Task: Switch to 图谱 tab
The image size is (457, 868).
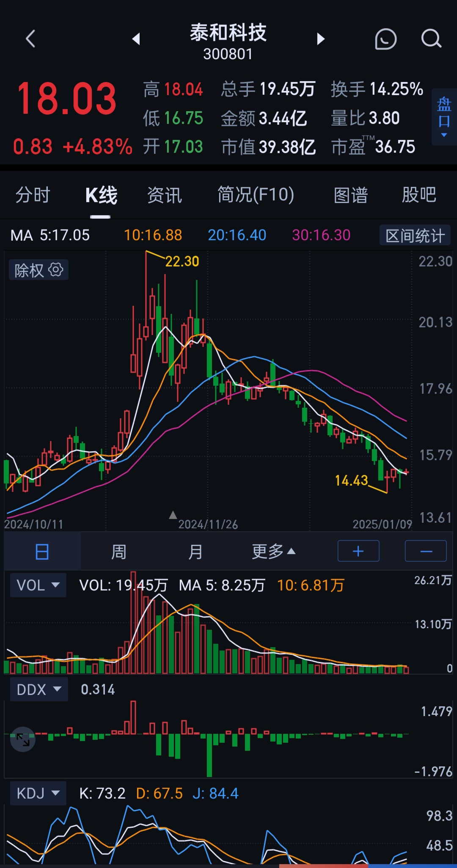Action: coord(351,195)
